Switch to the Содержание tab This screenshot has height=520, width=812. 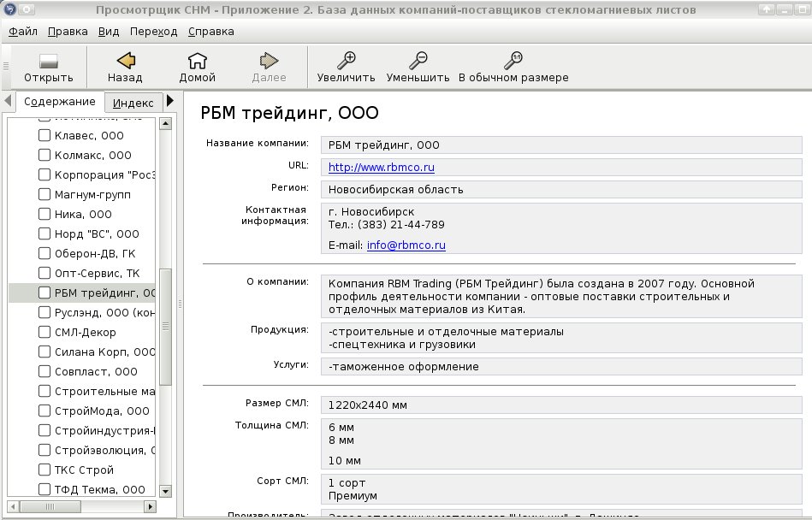point(60,102)
